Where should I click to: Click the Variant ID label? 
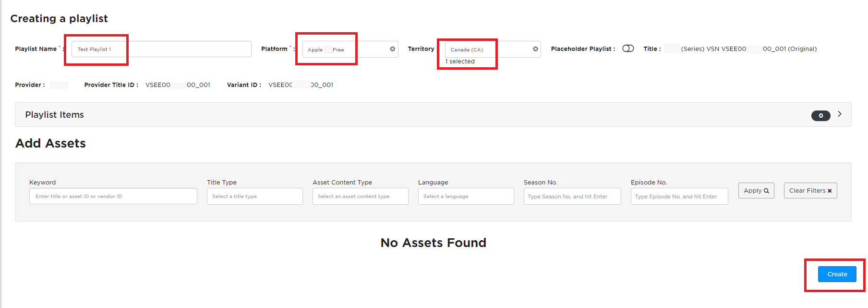[x=244, y=85]
